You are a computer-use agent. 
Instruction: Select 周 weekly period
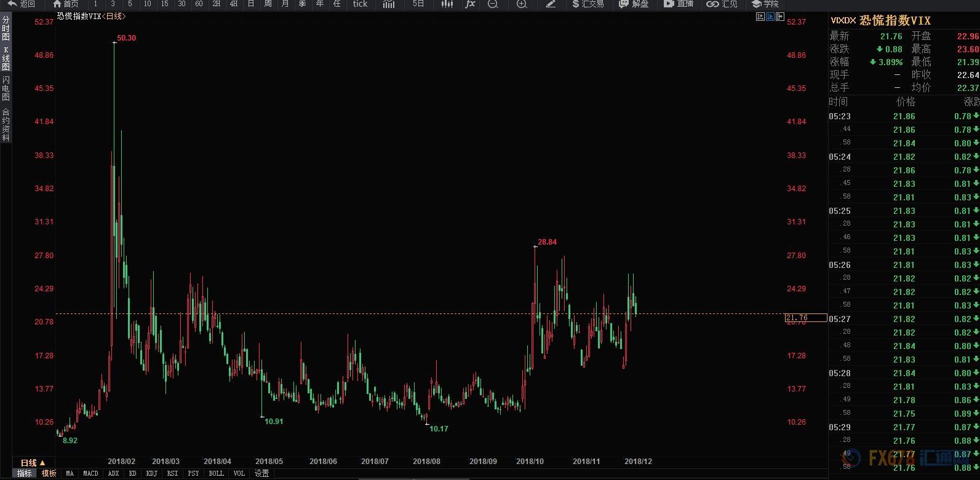(x=268, y=4)
